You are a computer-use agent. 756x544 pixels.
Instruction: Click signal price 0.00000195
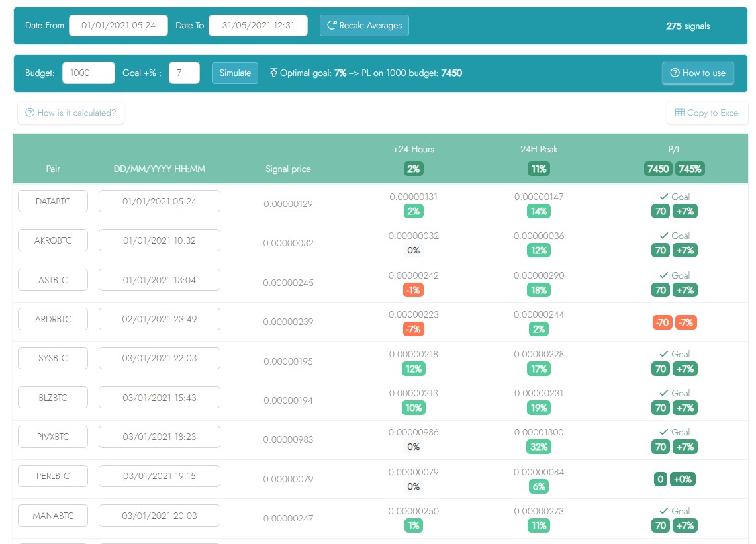coord(289,361)
